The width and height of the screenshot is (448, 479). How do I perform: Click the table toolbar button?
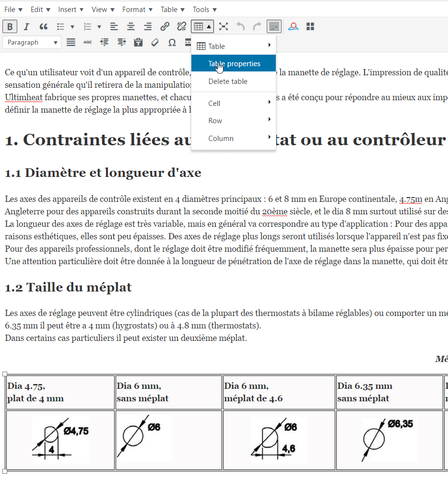pyautogui.click(x=199, y=26)
